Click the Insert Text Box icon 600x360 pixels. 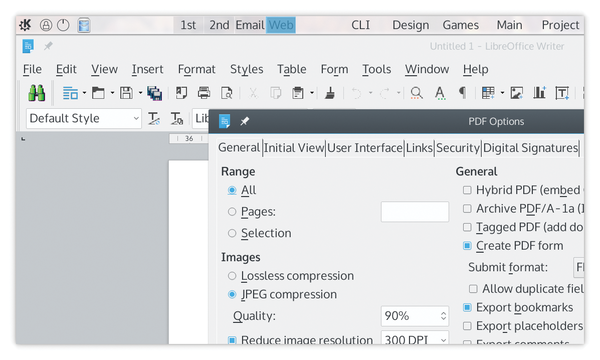pos(562,93)
